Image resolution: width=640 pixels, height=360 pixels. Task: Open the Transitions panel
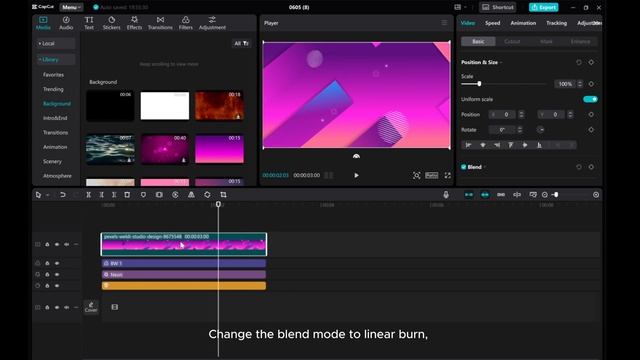160,23
